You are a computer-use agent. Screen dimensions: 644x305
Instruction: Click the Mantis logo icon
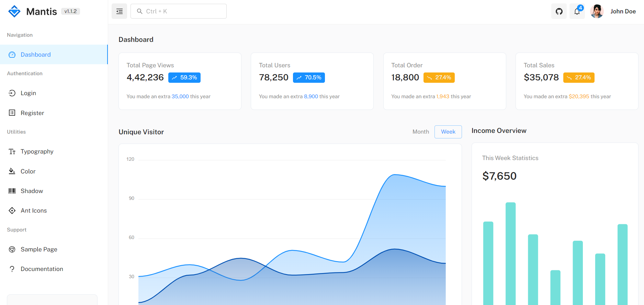(14, 11)
